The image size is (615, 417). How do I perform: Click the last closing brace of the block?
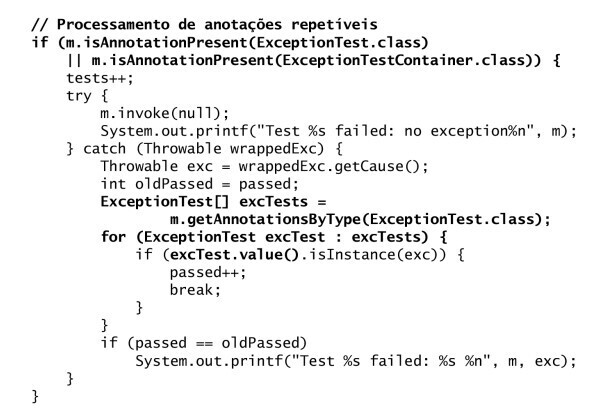[35, 396]
